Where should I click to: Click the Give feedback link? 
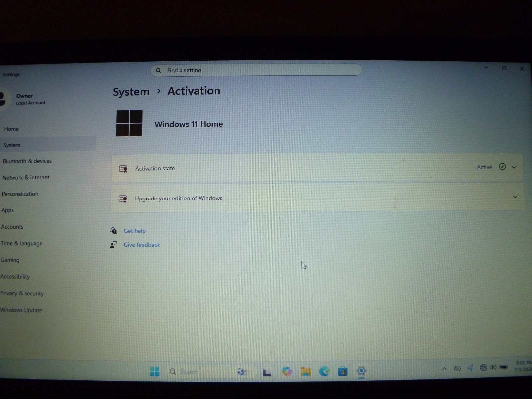pos(142,245)
